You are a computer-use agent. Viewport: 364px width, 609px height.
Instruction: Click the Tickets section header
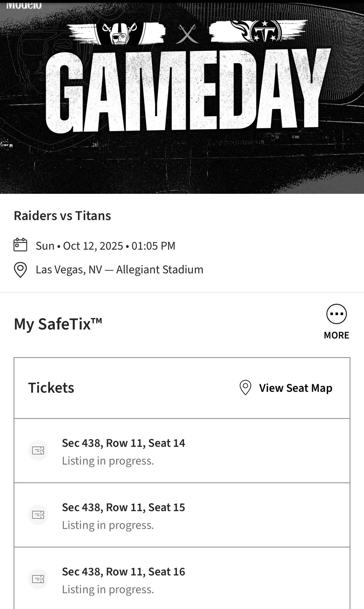[51, 388]
